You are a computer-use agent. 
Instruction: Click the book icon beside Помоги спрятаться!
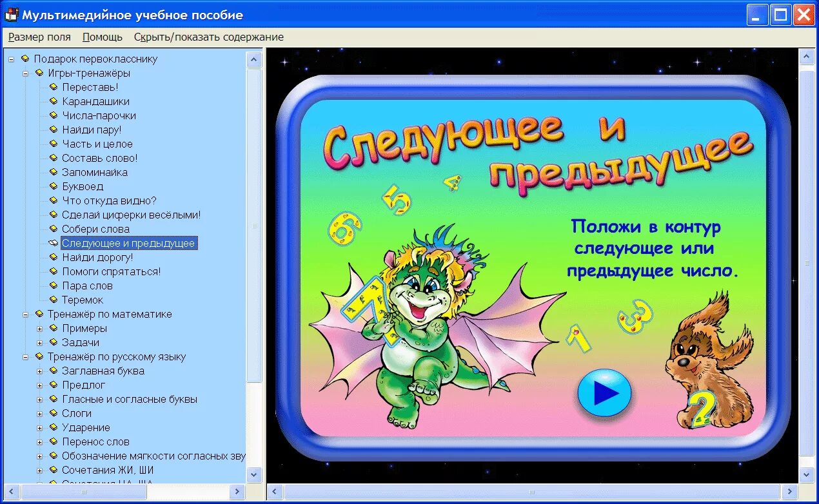click(x=54, y=271)
